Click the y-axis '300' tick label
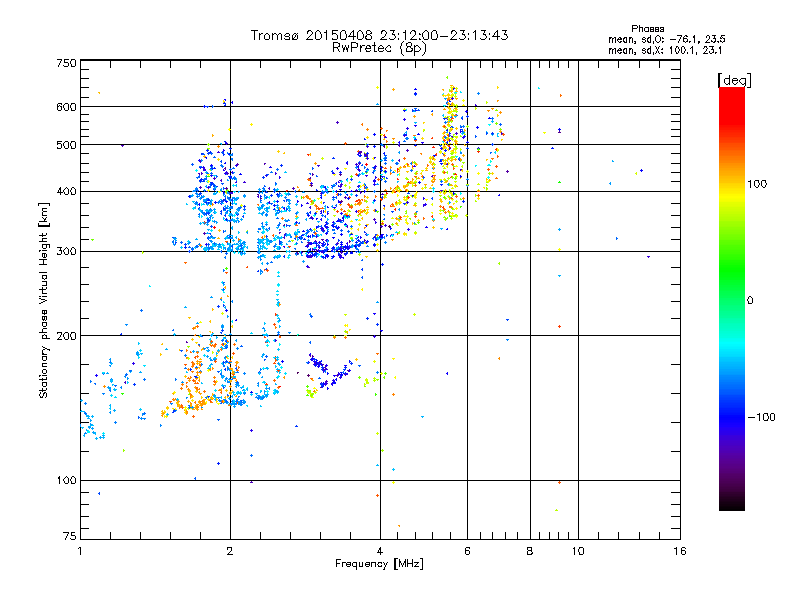 (x=67, y=252)
